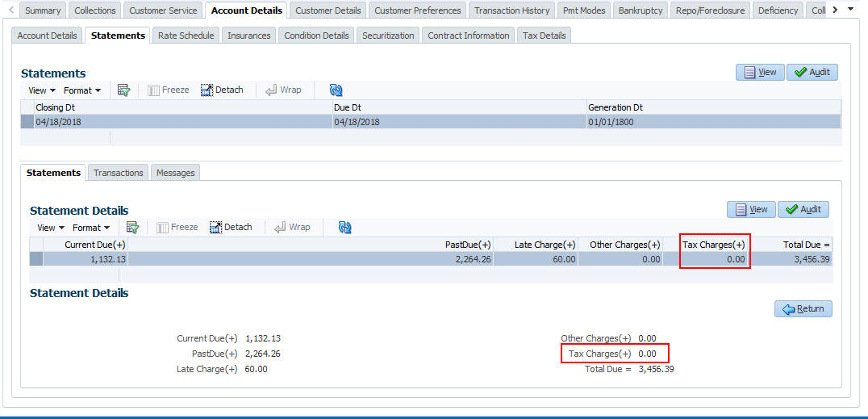Click Detach in the Statements toolbar
The height and width of the screenshot is (419, 868).
point(222,90)
